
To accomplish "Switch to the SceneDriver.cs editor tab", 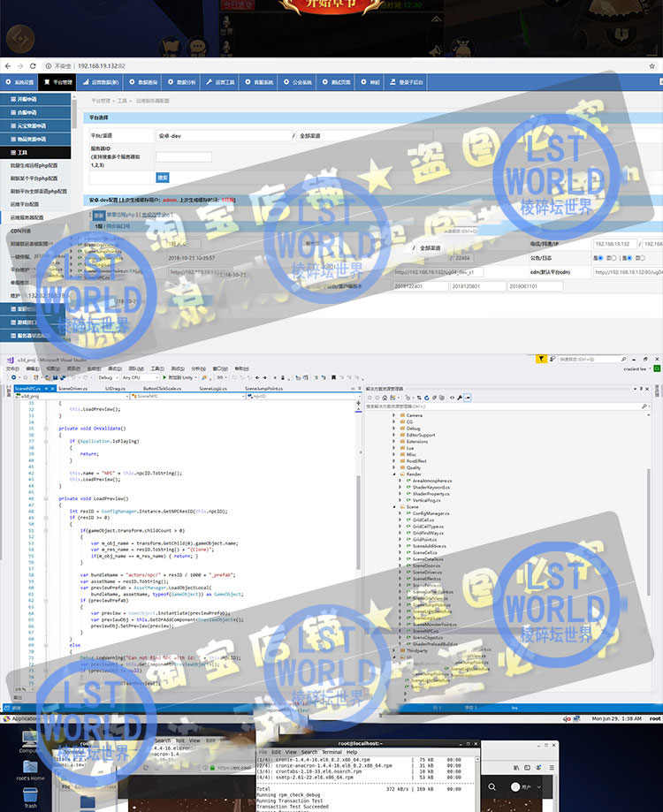I will click(x=72, y=389).
